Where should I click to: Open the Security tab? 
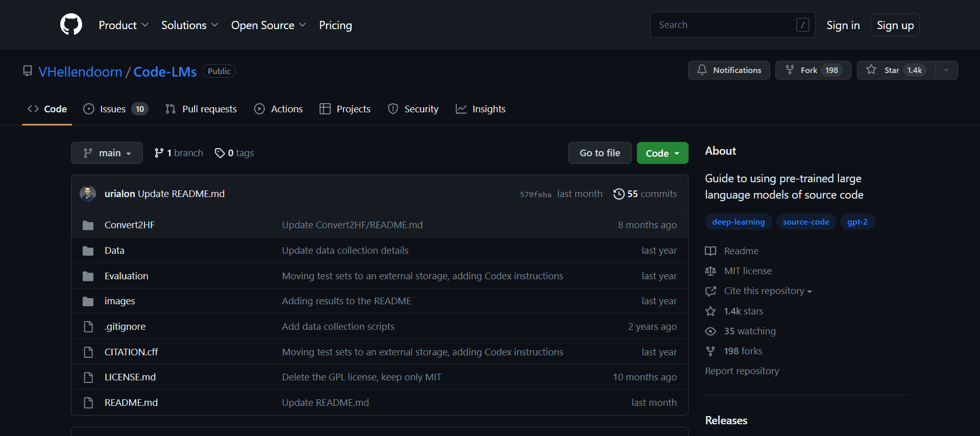coord(413,109)
